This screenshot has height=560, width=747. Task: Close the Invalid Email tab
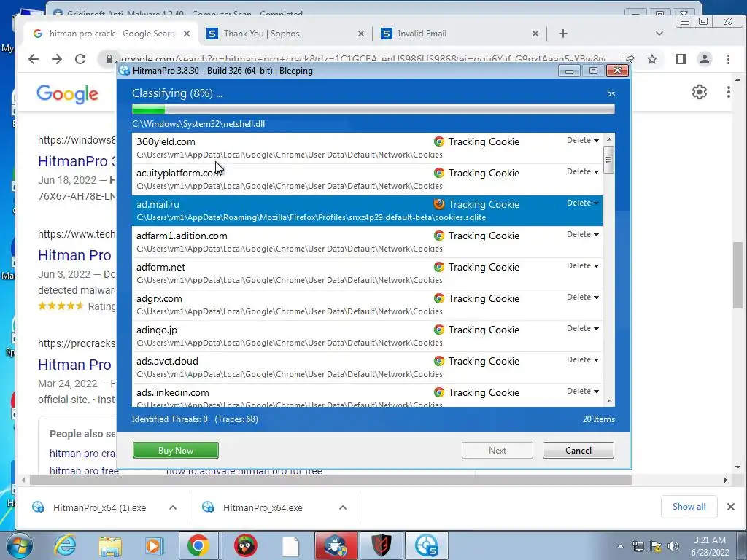click(x=535, y=34)
